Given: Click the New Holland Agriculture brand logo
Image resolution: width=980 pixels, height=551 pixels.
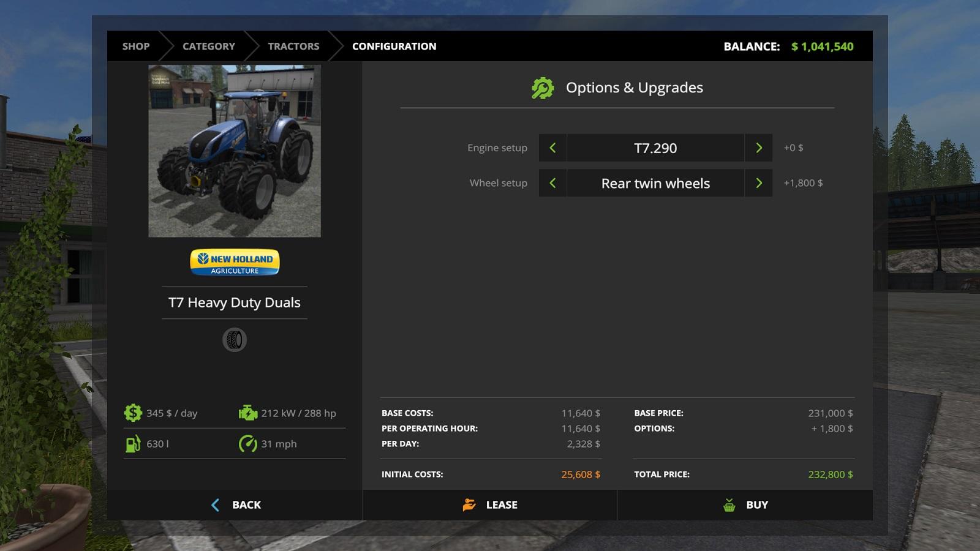Looking at the screenshot, I should tap(235, 262).
